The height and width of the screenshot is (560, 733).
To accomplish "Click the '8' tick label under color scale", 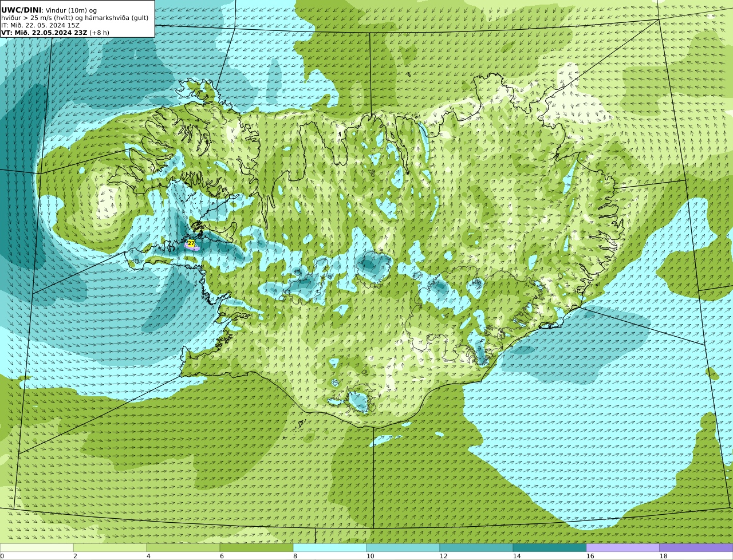I will tap(295, 556).
